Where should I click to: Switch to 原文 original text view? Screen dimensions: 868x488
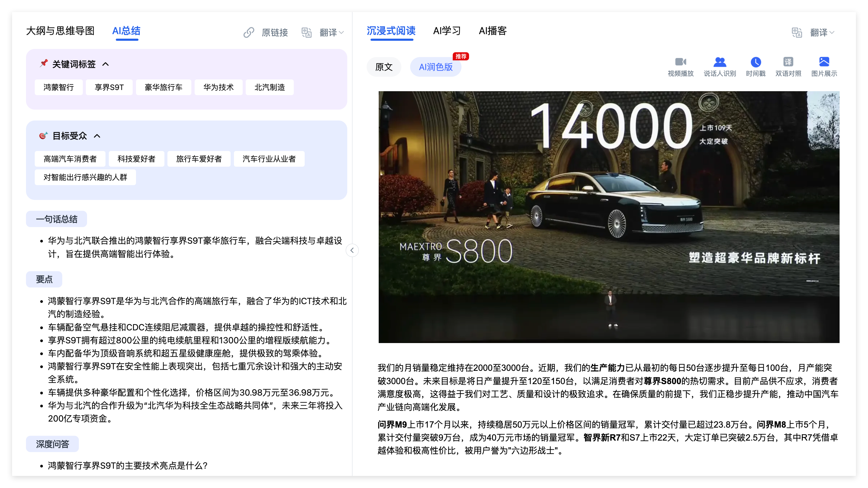[384, 67]
